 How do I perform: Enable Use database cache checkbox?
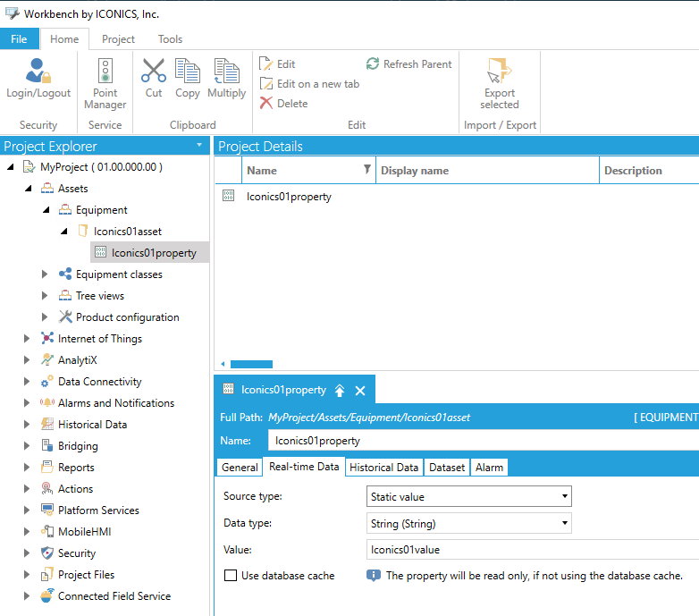(231, 576)
